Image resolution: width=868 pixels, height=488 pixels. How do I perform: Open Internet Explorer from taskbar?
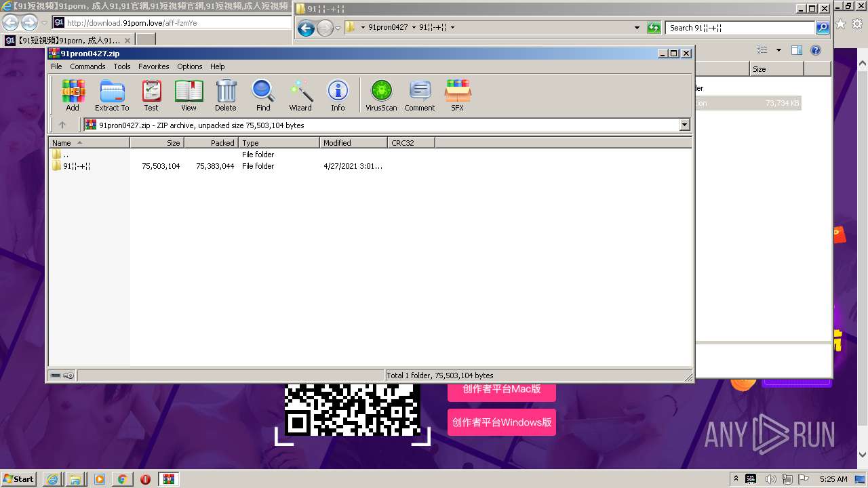pos(52,479)
